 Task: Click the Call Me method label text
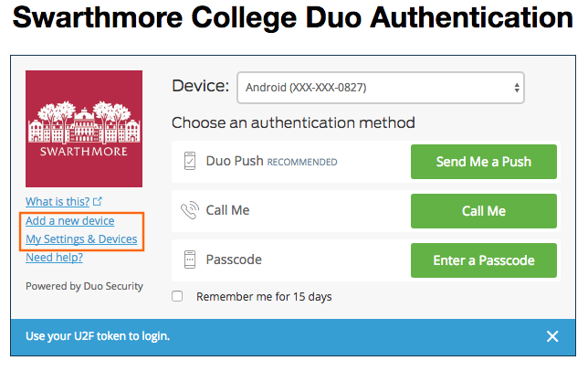(227, 211)
